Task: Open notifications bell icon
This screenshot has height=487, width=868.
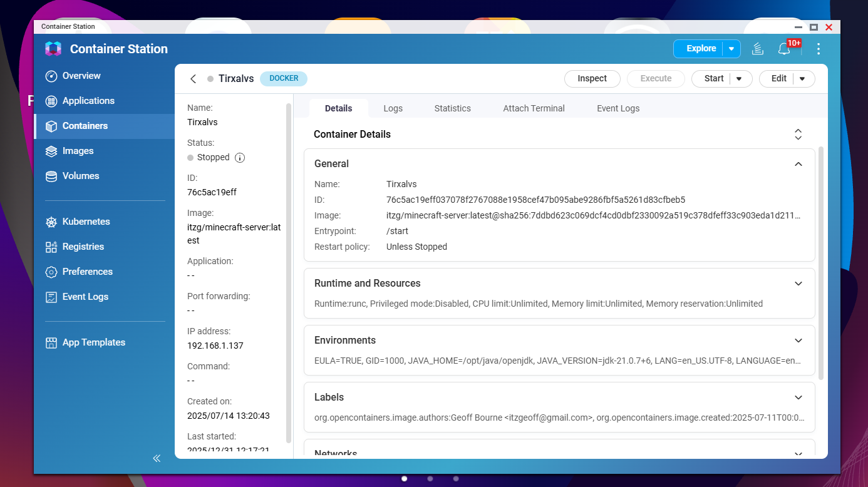Action: coord(783,49)
